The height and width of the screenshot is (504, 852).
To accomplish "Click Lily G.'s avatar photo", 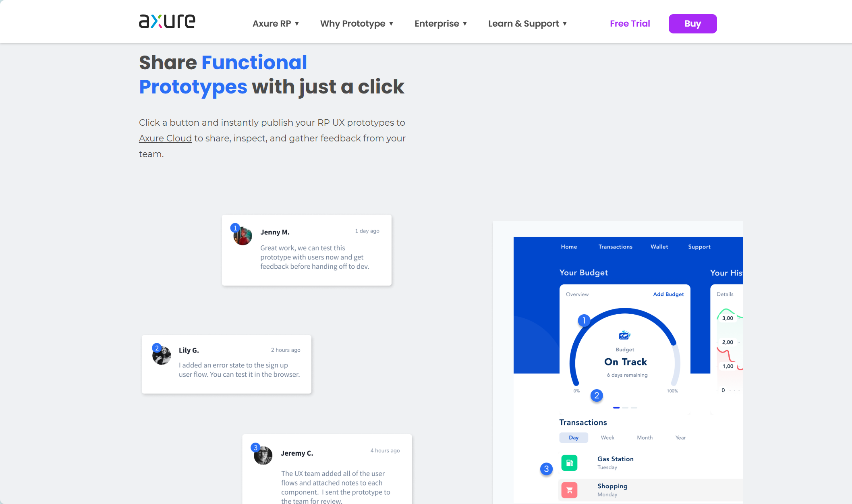I will 162,355.
